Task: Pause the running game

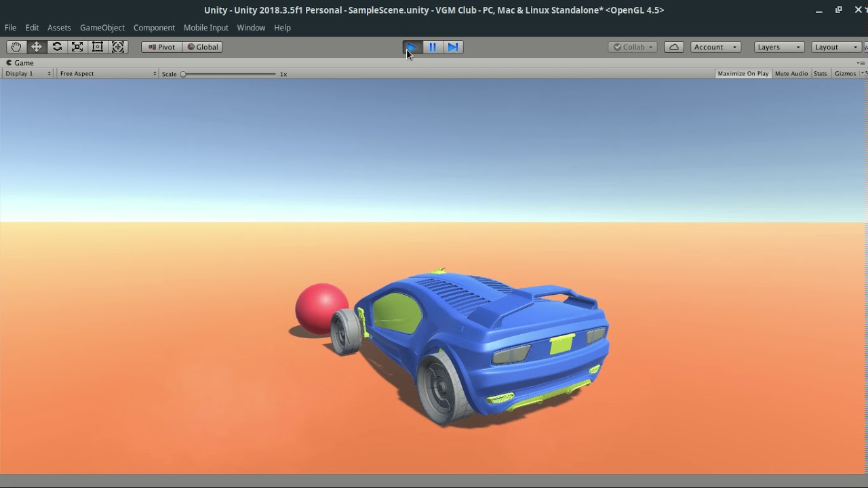Action: [433, 47]
